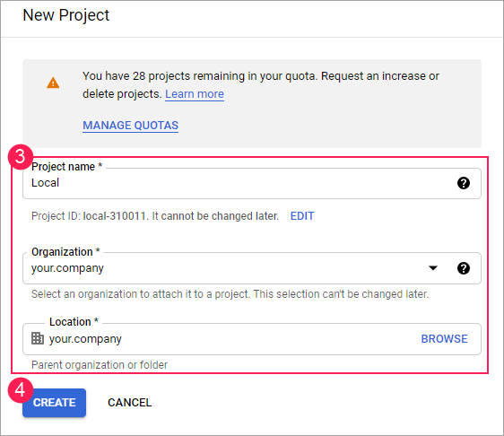Open the Organization field help icon

click(x=463, y=268)
